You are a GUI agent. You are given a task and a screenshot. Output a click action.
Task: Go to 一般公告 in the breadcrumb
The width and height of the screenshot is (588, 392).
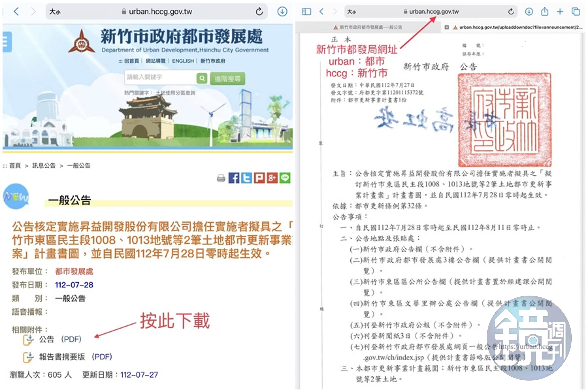pyautogui.click(x=79, y=166)
